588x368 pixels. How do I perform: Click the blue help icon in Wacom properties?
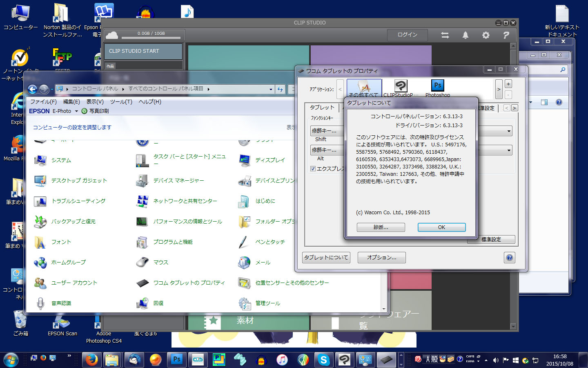(509, 258)
